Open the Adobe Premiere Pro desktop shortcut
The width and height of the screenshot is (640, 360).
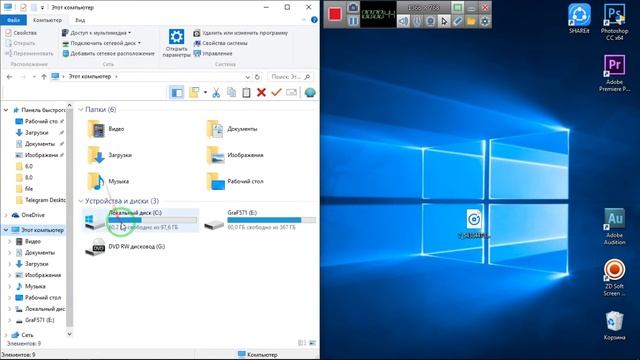[614, 73]
